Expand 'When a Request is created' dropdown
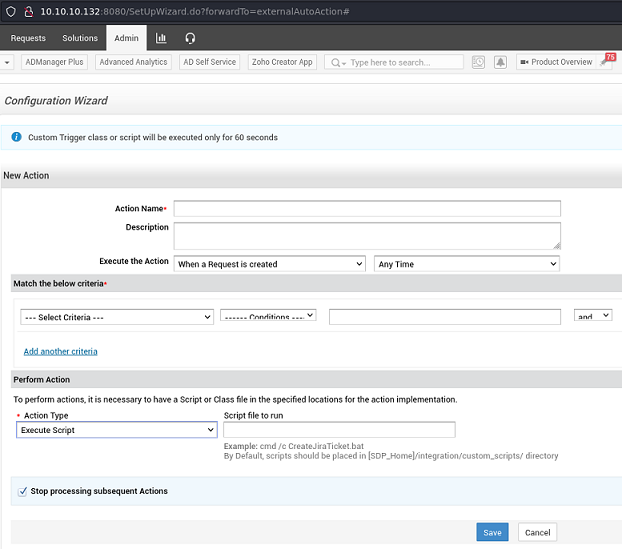This screenshot has height=549, width=622. pyautogui.click(x=270, y=264)
